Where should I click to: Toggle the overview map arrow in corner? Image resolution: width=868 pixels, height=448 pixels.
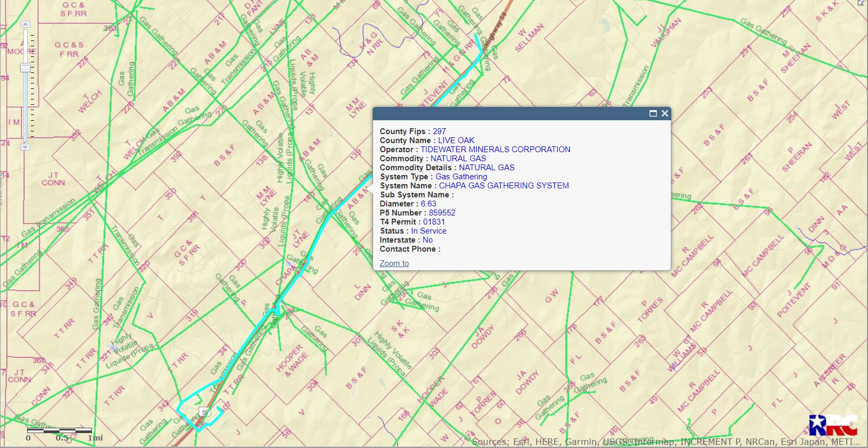(862, 3)
